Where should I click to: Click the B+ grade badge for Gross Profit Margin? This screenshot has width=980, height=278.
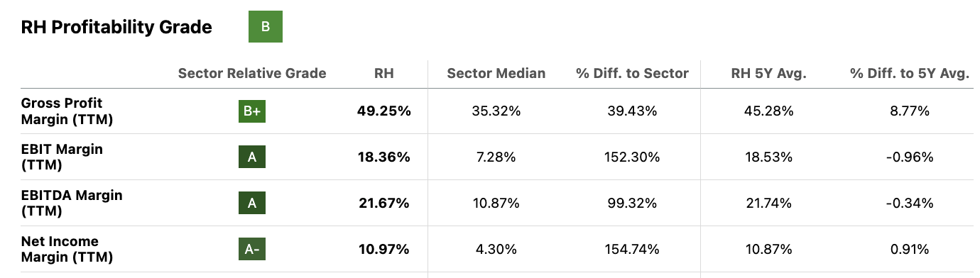click(251, 111)
